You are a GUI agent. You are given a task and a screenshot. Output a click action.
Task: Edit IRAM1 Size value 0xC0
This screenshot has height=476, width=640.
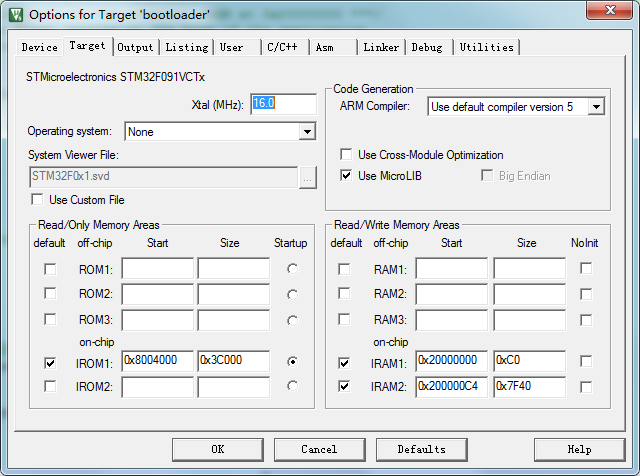530,361
